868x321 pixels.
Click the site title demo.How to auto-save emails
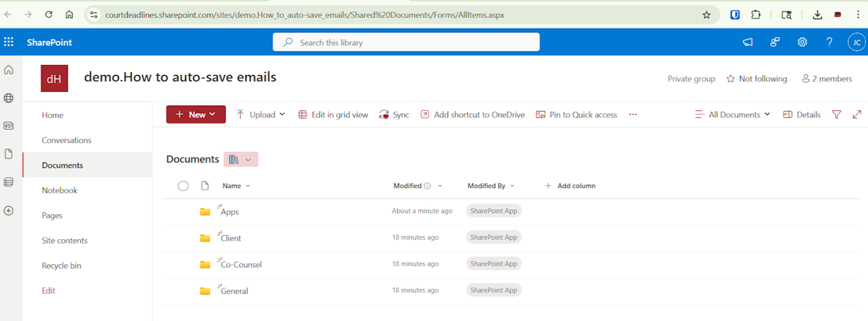[180, 77]
